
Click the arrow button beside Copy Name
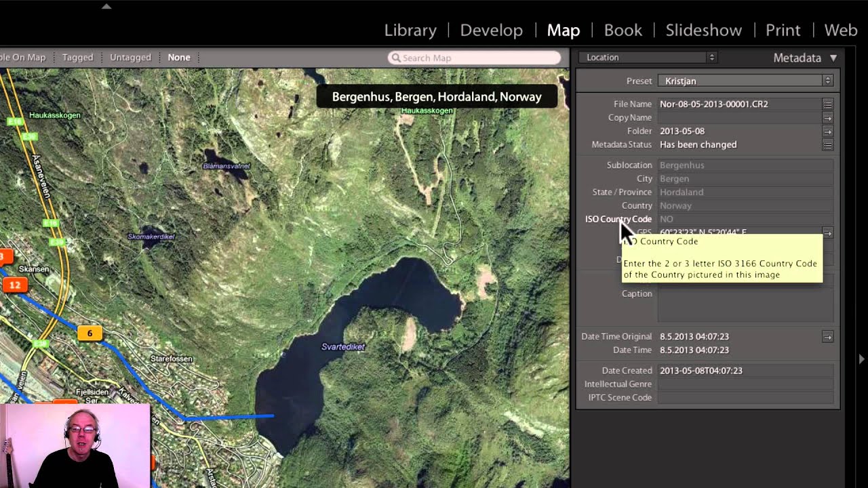(x=827, y=118)
